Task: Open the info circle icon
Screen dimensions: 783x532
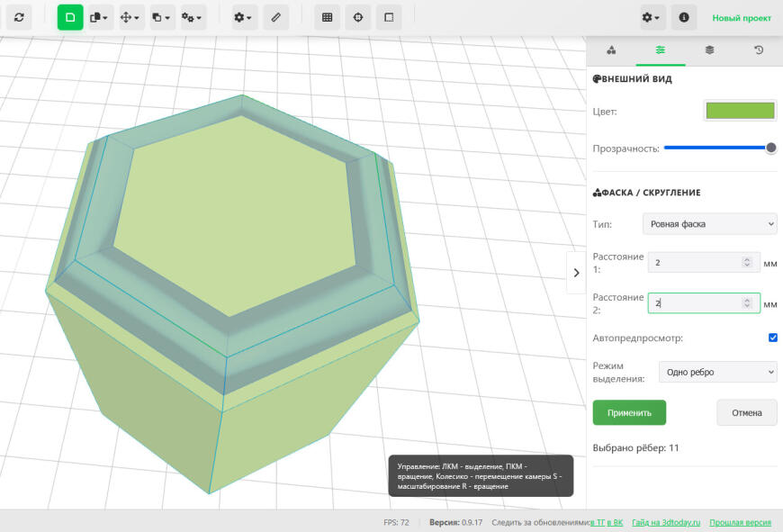Action: pyautogui.click(x=684, y=17)
